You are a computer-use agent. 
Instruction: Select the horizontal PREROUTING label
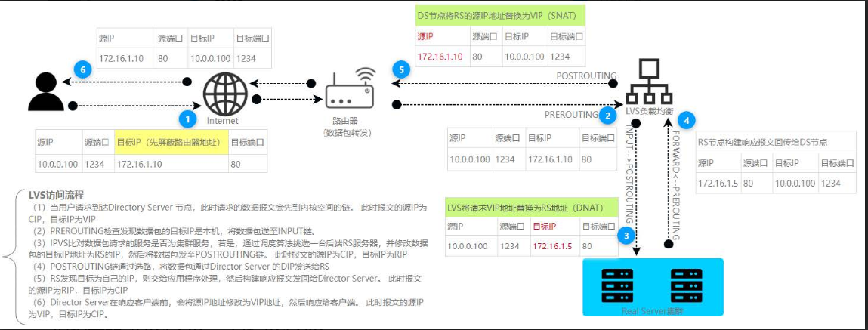[x=570, y=114]
